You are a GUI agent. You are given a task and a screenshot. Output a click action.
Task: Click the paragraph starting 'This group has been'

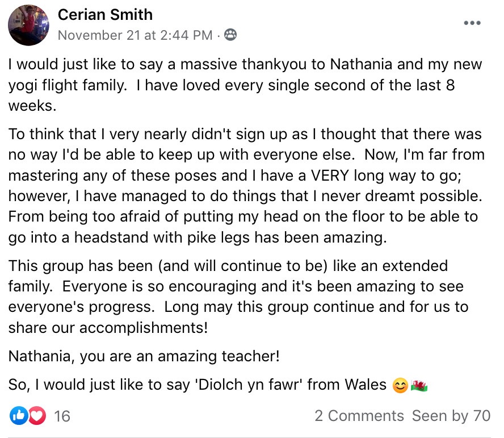[x=238, y=297]
